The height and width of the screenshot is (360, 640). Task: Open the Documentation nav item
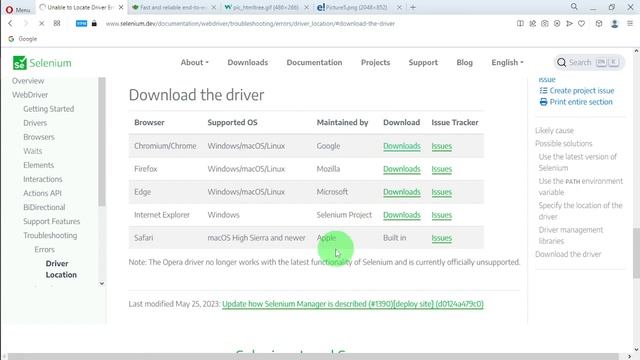[x=314, y=62]
